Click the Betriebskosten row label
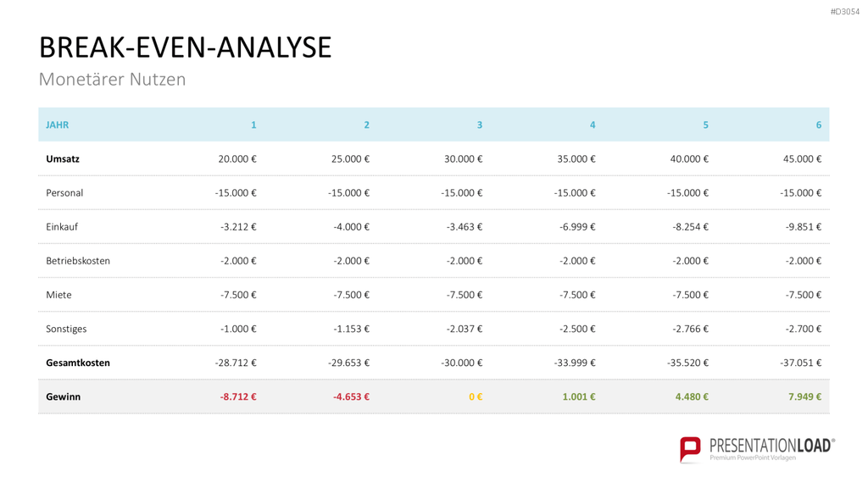The image size is (868, 488). click(78, 261)
